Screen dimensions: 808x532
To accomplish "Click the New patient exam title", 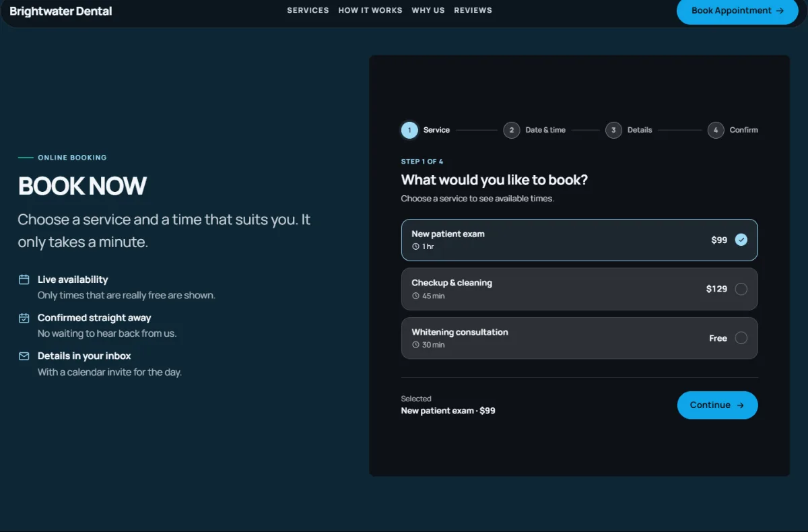I will pos(448,234).
